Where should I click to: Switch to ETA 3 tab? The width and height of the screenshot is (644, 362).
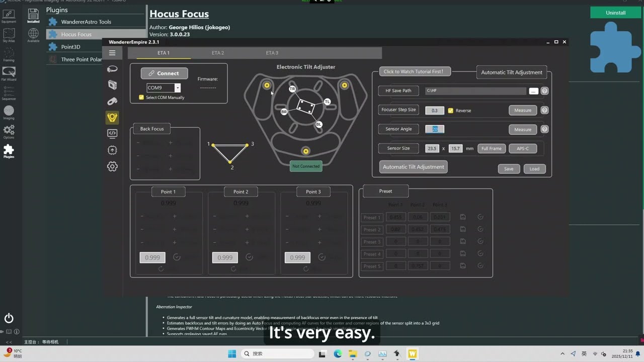click(x=272, y=53)
